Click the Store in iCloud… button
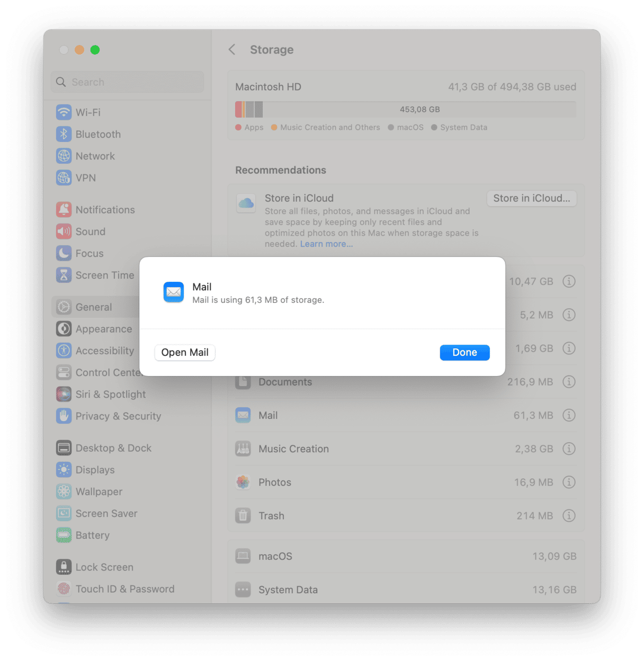 [532, 198]
